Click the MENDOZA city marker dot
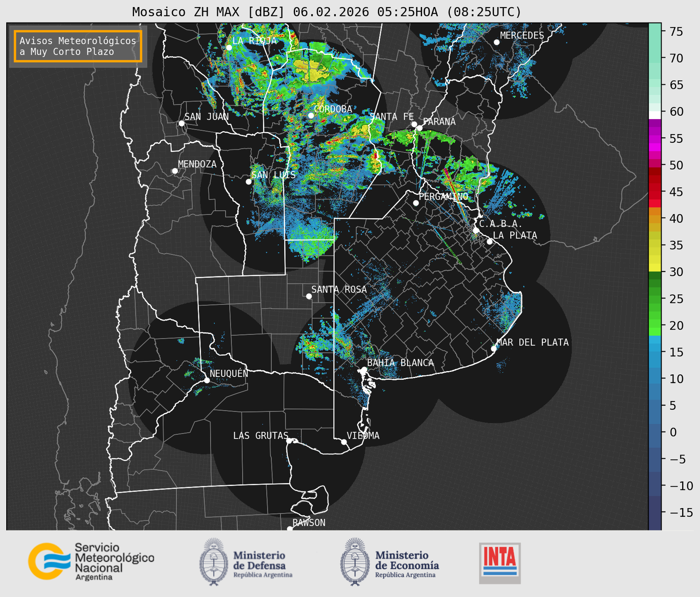Viewport: 700px width, 597px height. [175, 171]
